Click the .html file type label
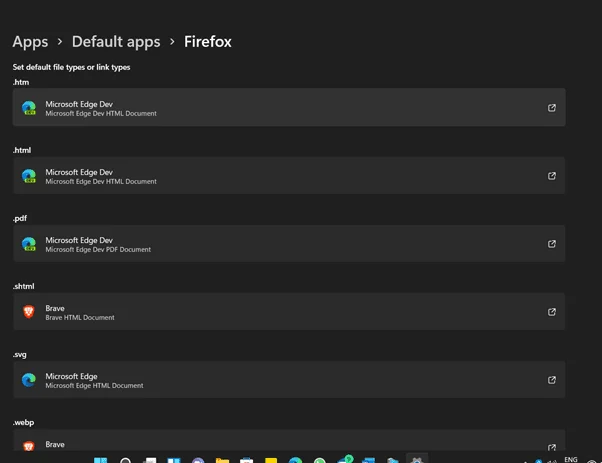 tap(22, 150)
